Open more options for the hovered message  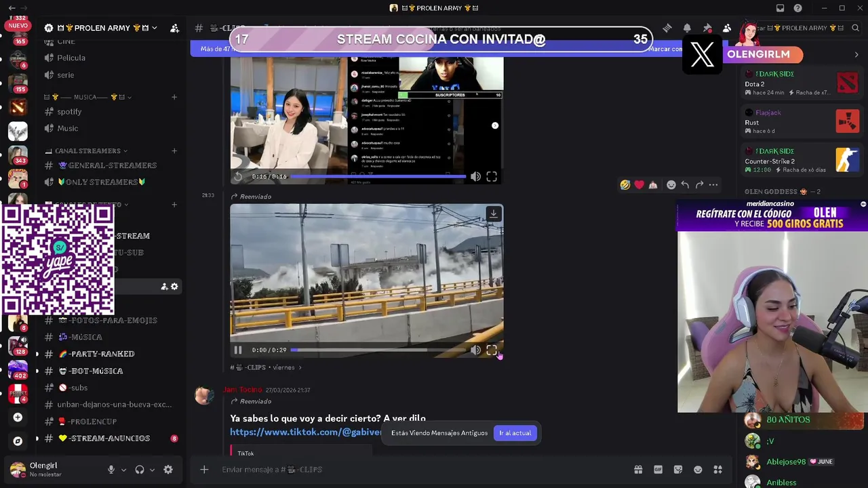[x=713, y=184]
